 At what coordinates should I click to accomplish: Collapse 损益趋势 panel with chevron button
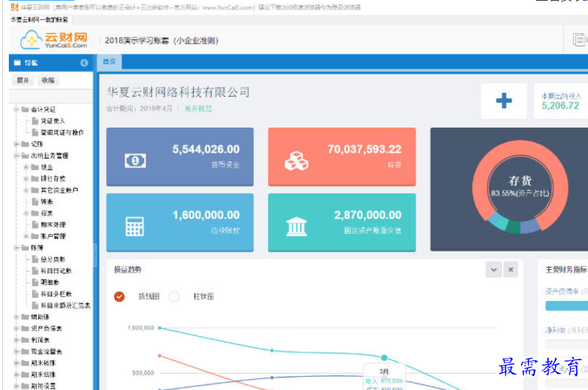point(494,270)
